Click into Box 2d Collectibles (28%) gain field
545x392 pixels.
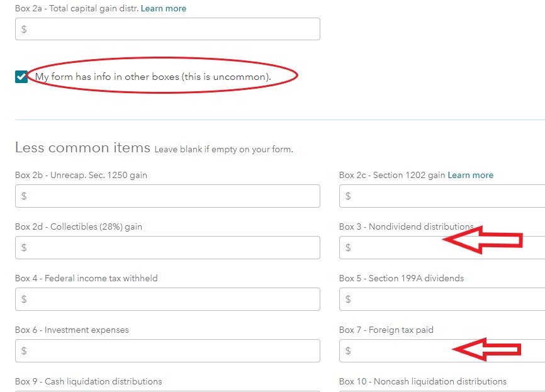tap(167, 248)
